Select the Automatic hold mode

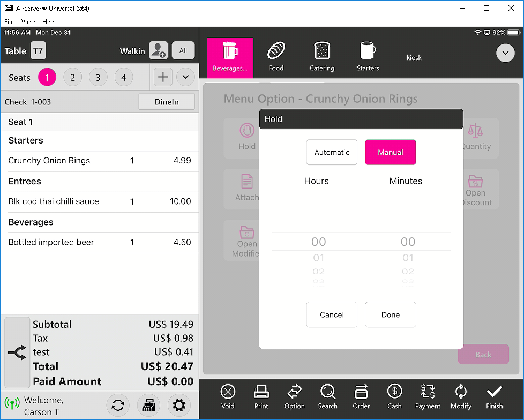pos(332,152)
